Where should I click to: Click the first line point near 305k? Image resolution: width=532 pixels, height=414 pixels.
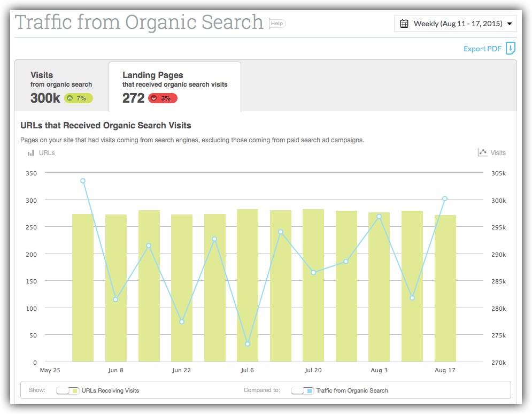(x=83, y=181)
